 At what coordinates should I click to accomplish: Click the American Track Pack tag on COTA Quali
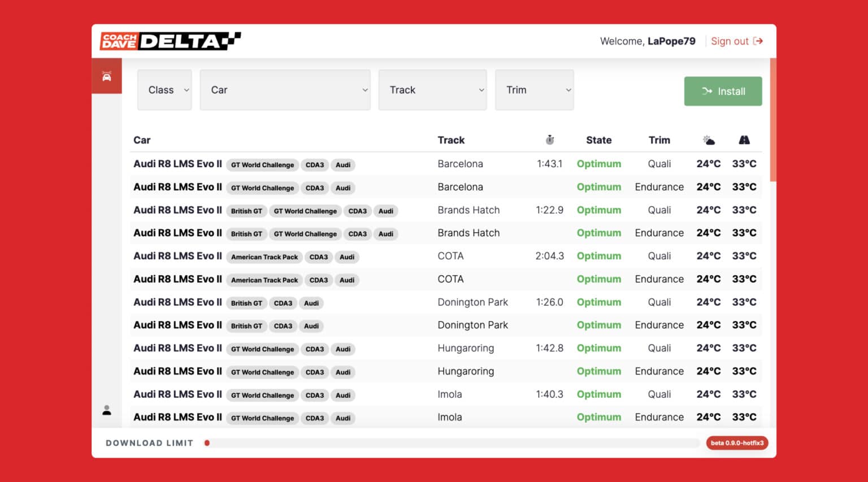tap(264, 257)
